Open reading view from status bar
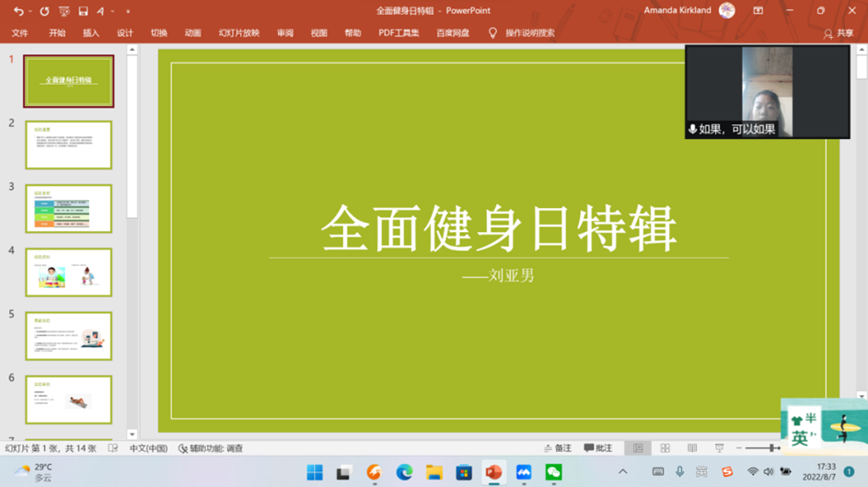The image size is (868, 487). (x=692, y=448)
